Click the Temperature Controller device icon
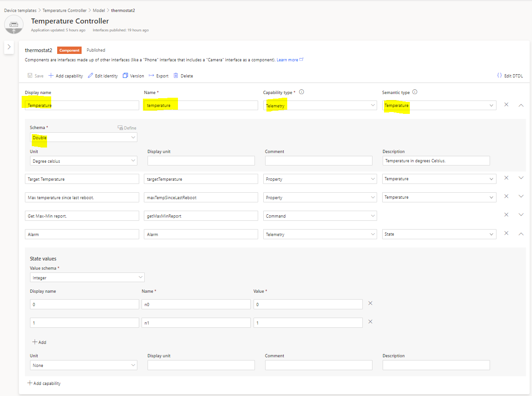Screen dimensions: 532x396 point(13,24)
